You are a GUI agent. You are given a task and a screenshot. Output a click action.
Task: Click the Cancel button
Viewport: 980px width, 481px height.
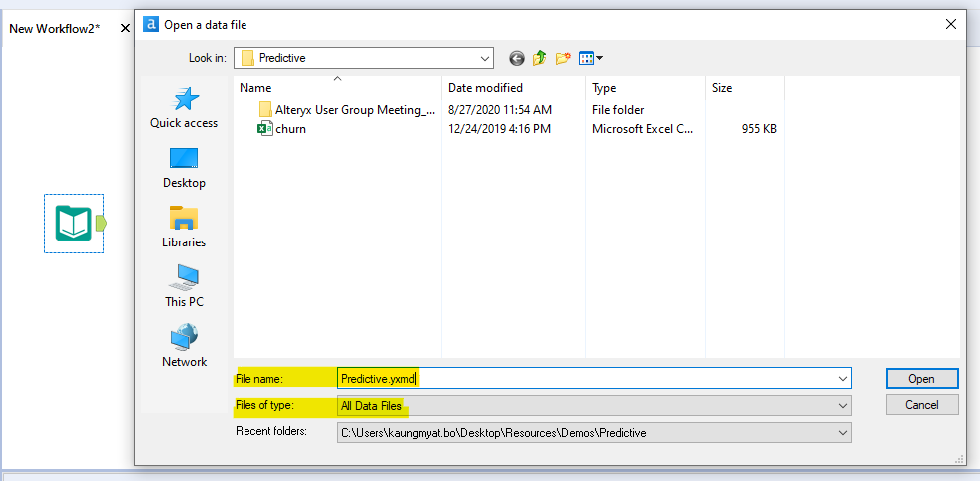point(922,405)
